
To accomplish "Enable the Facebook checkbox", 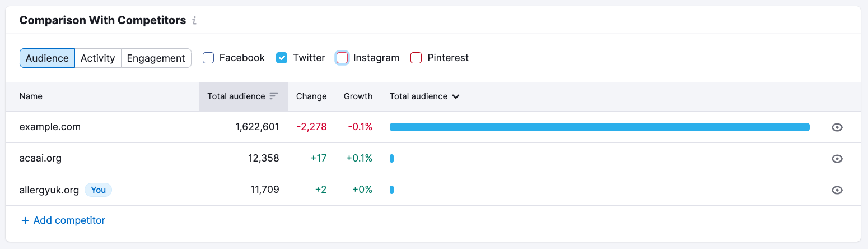I will click(x=208, y=58).
